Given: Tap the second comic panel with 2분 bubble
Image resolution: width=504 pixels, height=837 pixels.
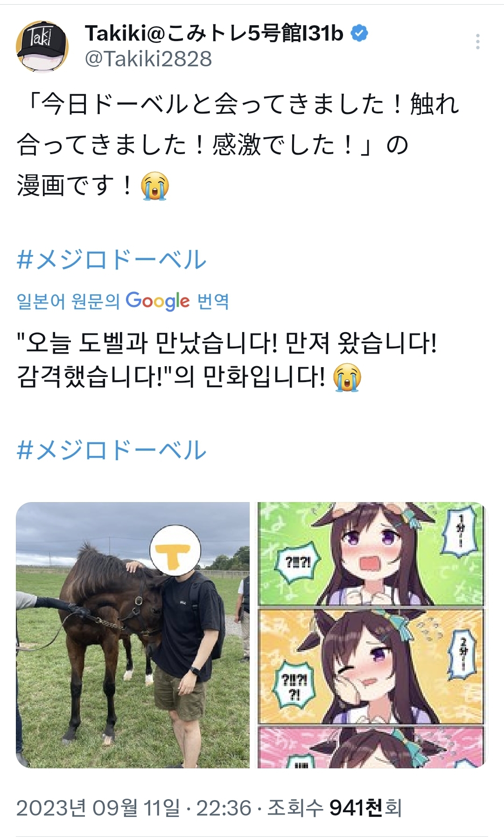Looking at the screenshot, I should (x=372, y=667).
